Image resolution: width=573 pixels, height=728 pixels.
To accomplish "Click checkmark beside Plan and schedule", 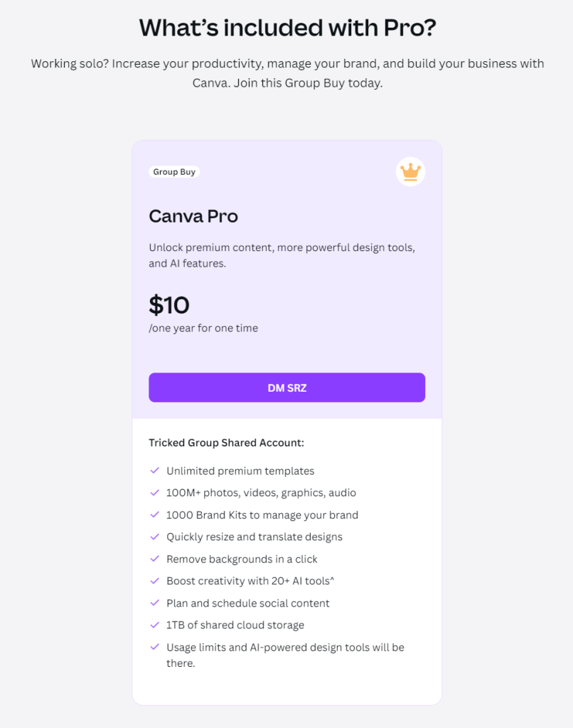I will pos(154,603).
